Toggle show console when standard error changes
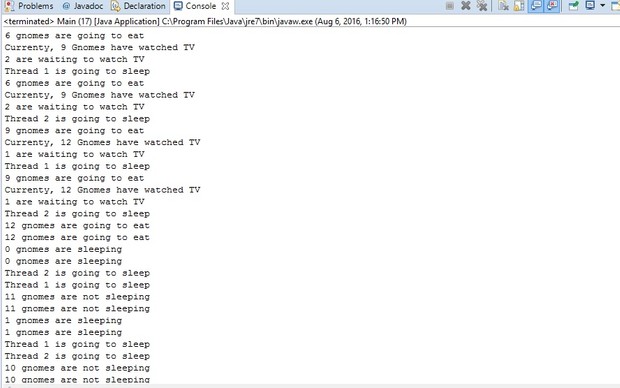Screen dimensions: 620x388 click(552, 6)
